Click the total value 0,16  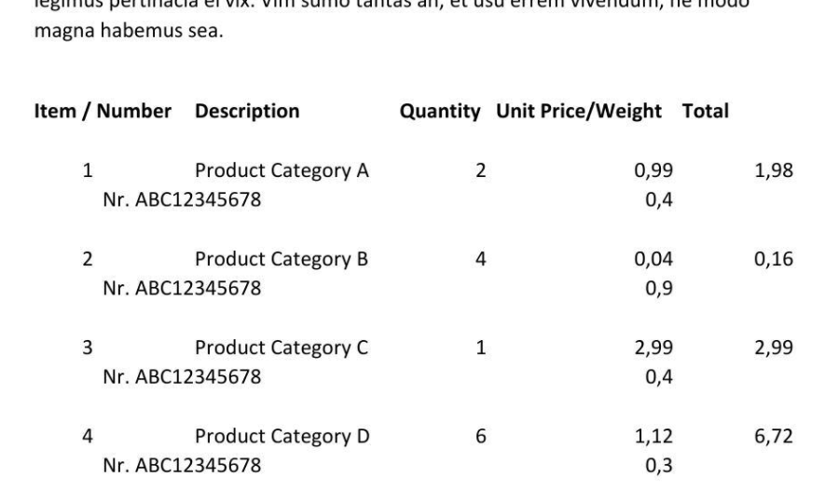pyautogui.click(x=774, y=259)
